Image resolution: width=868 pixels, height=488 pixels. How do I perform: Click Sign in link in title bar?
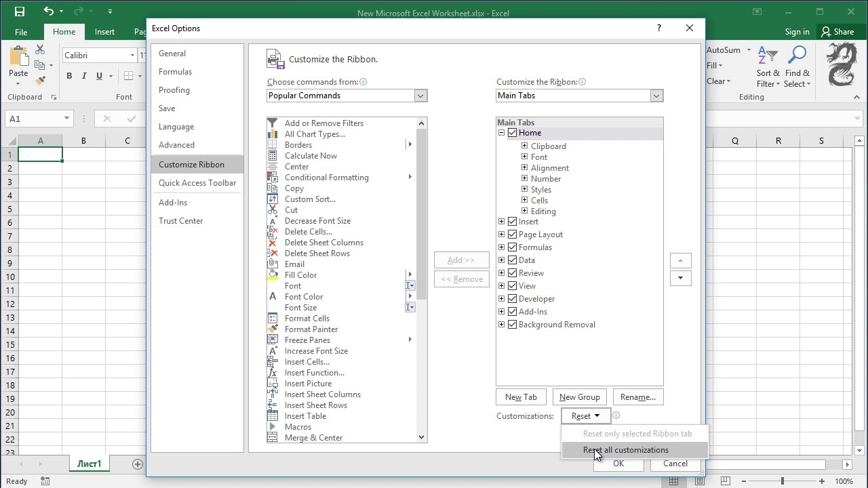coord(797,32)
